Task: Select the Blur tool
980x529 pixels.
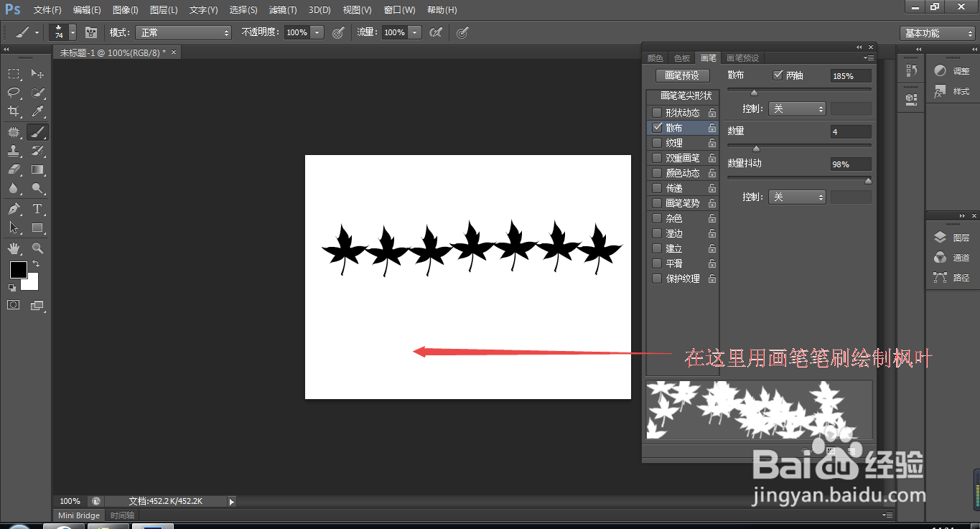Action: (14, 189)
